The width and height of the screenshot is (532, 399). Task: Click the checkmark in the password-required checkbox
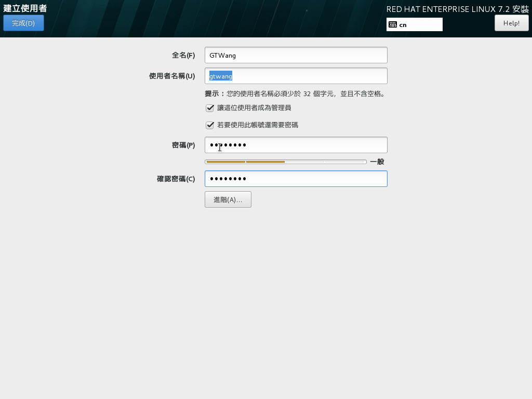coord(210,125)
